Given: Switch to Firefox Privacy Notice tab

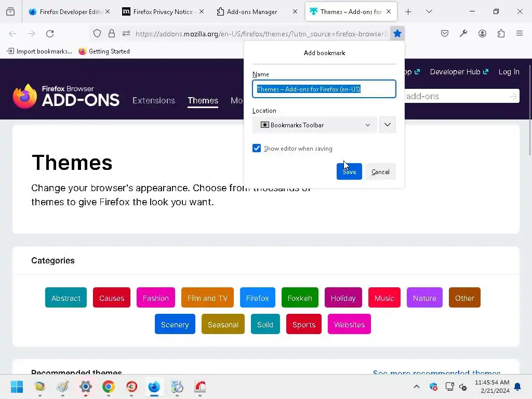Looking at the screenshot, I should coord(163,12).
